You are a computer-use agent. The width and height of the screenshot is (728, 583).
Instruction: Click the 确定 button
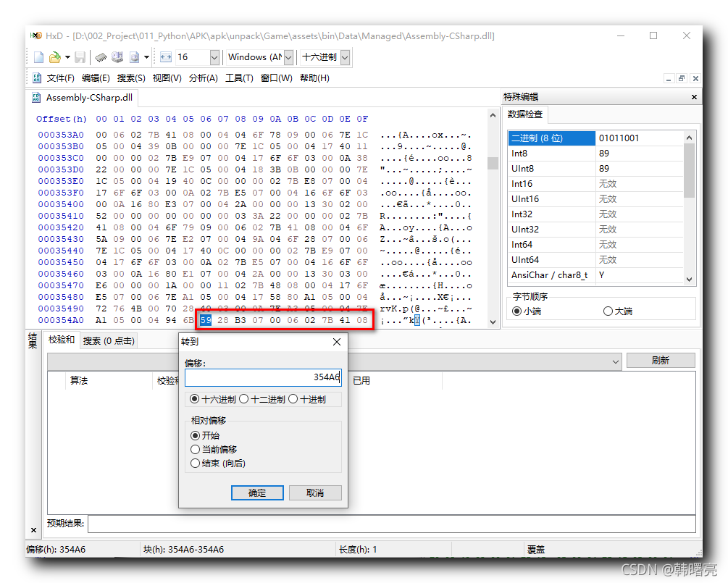[x=257, y=492]
